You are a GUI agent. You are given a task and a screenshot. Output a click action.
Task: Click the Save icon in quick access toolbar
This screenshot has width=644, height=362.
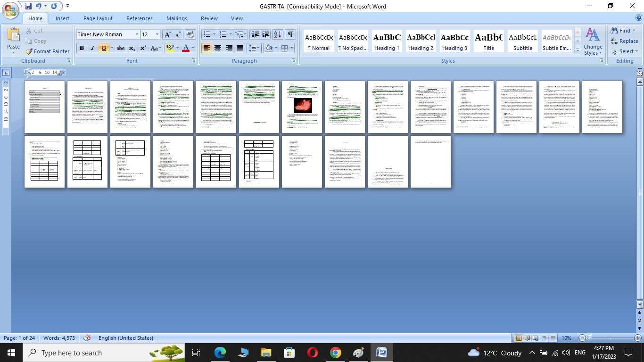click(28, 6)
